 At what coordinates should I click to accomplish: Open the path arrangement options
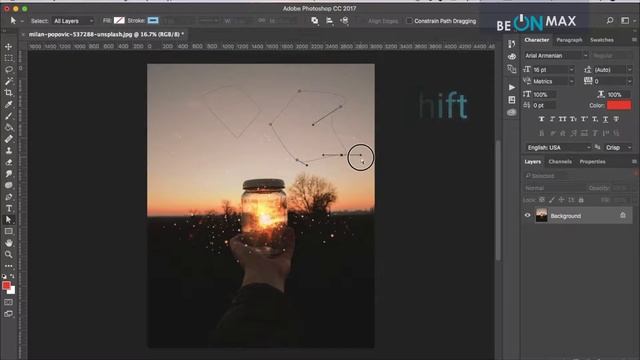(x=344, y=20)
